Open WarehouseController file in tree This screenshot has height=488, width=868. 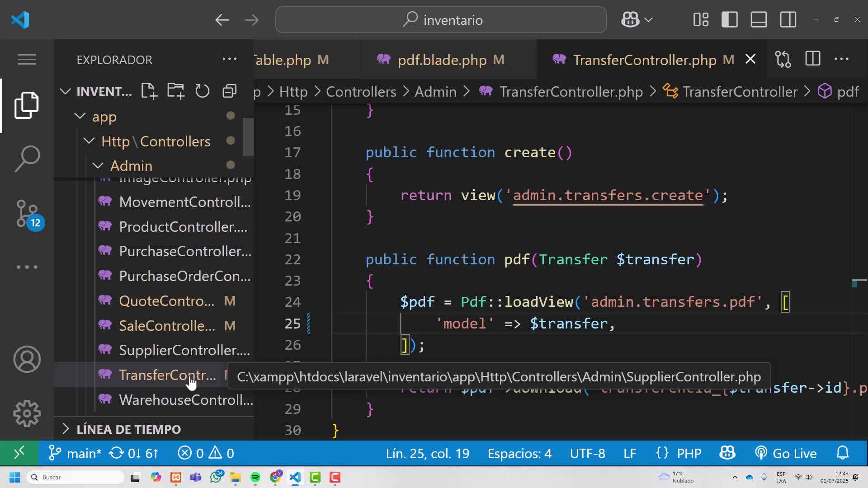175,400
